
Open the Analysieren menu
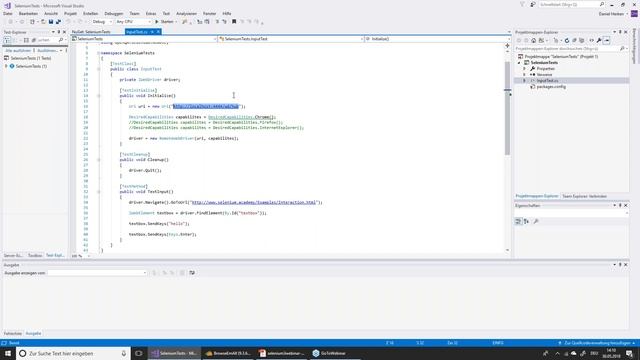point(186,13)
